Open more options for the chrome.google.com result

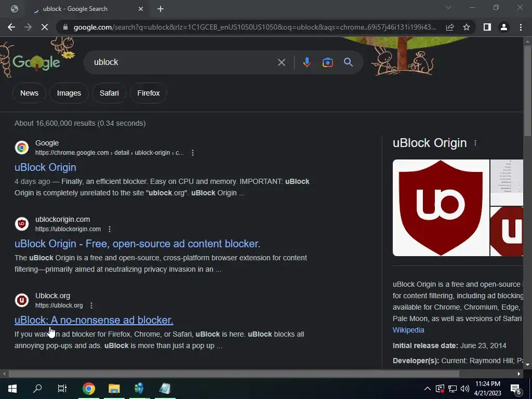pyautogui.click(x=193, y=153)
